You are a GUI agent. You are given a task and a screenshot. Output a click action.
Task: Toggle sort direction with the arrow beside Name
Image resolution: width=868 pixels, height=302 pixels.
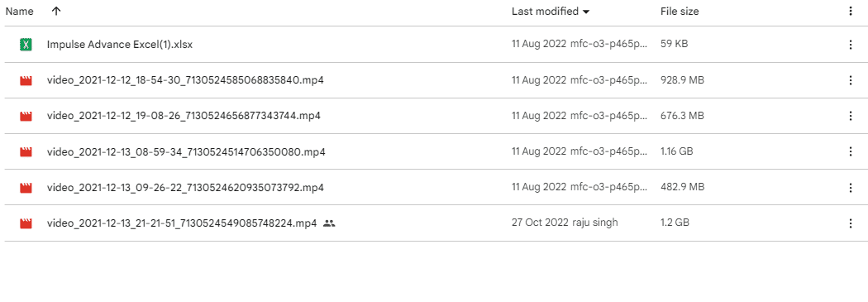tap(55, 11)
